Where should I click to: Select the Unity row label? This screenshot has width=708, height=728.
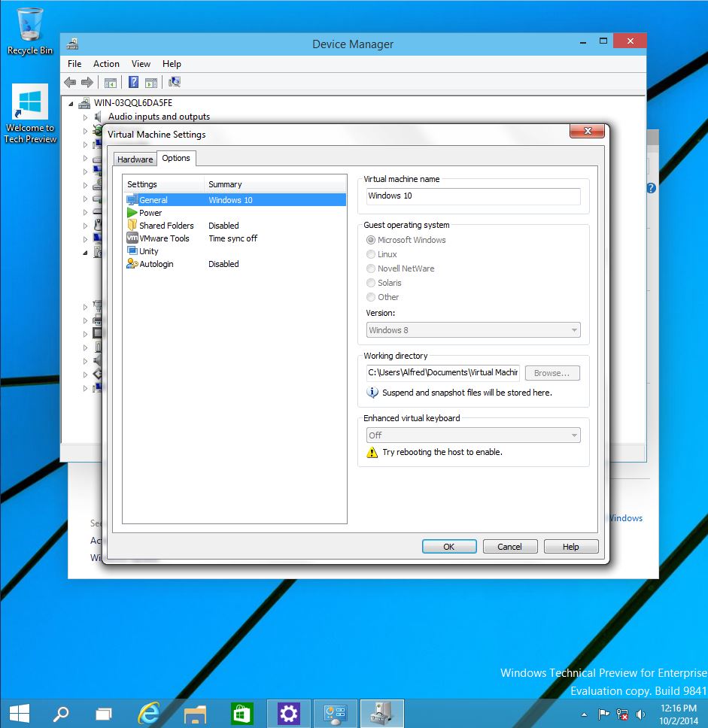tap(149, 251)
